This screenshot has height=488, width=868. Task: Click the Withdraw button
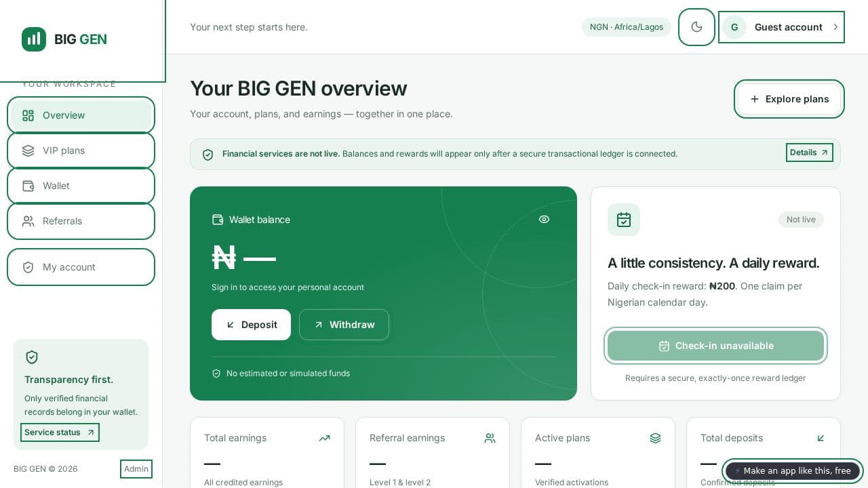coord(344,325)
